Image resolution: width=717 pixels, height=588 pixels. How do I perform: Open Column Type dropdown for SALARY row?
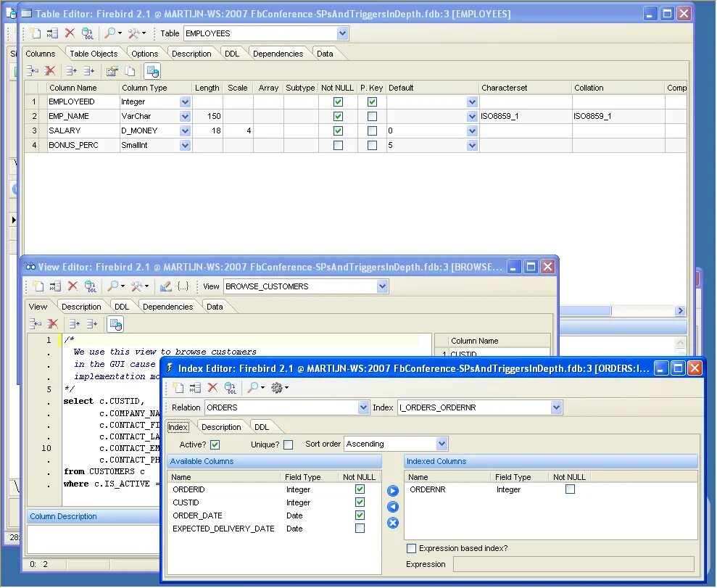[x=185, y=131]
